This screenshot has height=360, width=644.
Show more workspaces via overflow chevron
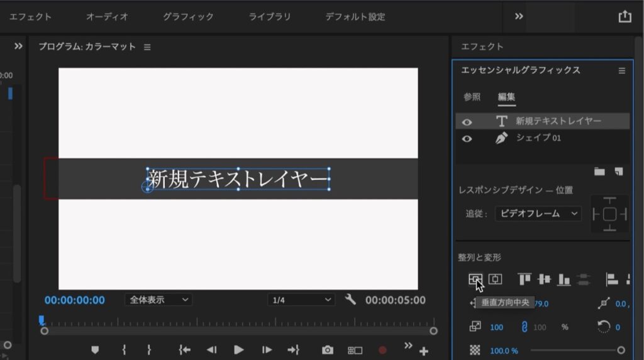(519, 16)
